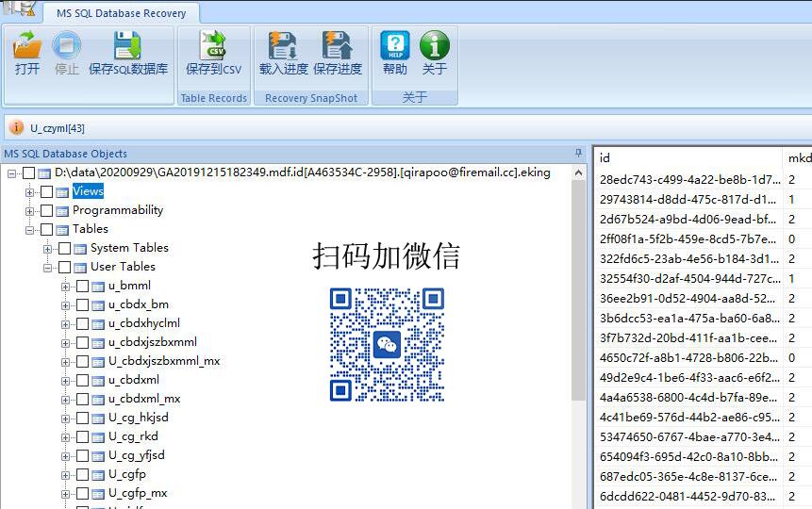The image size is (812, 509).
Task: Select the MS SQL Database Recovery tab
Action: click(x=121, y=13)
